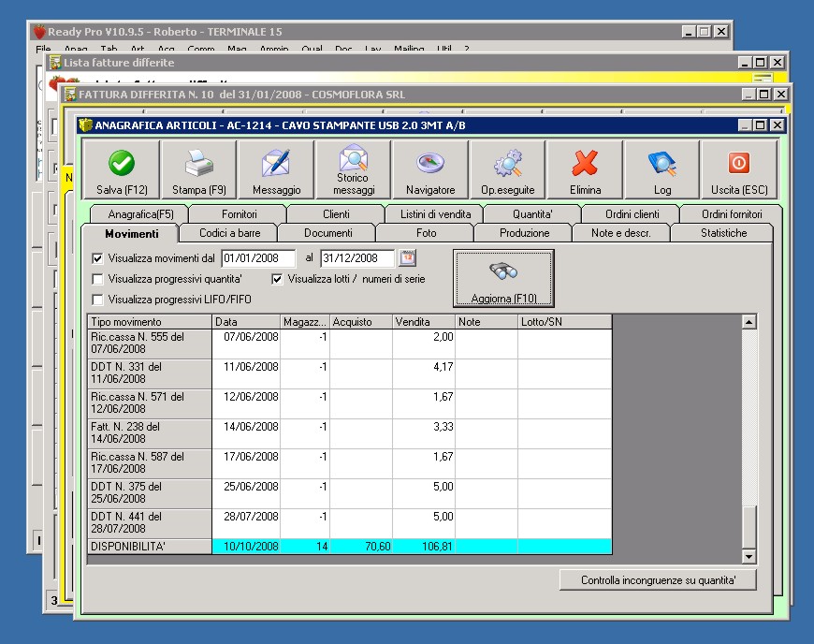Click the Elimina red X icon

point(585,164)
